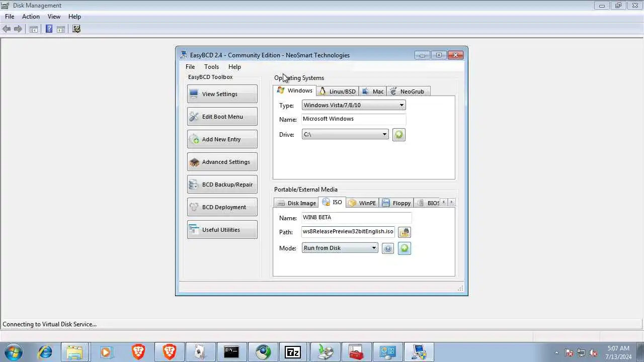Switch to the Floppy tab
644x362 pixels.
pos(396,203)
